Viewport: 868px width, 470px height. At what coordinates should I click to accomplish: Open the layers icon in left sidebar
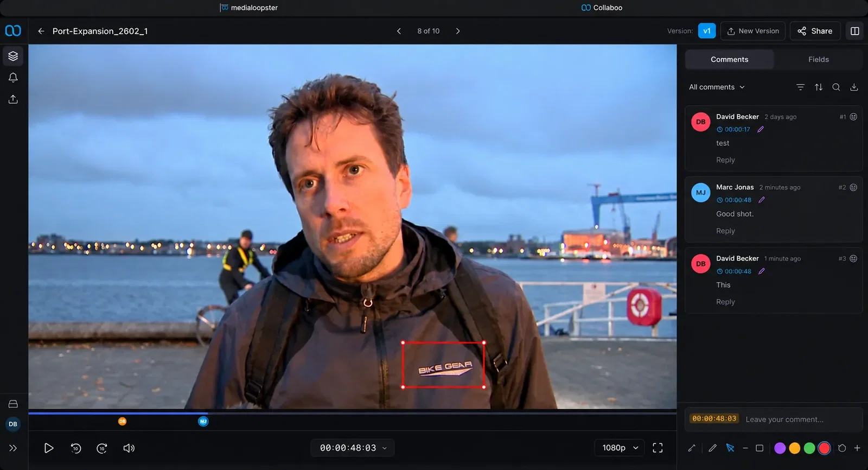(x=13, y=56)
